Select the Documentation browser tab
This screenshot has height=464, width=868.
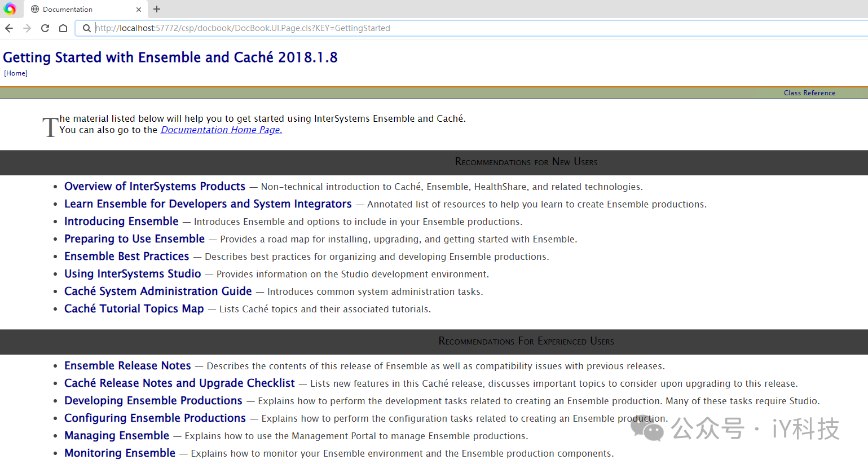coord(86,10)
